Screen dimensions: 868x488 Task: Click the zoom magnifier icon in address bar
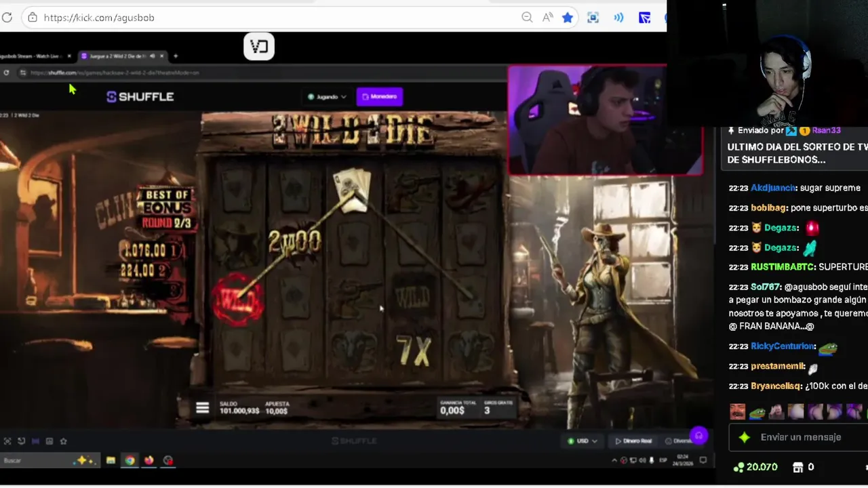pos(527,18)
